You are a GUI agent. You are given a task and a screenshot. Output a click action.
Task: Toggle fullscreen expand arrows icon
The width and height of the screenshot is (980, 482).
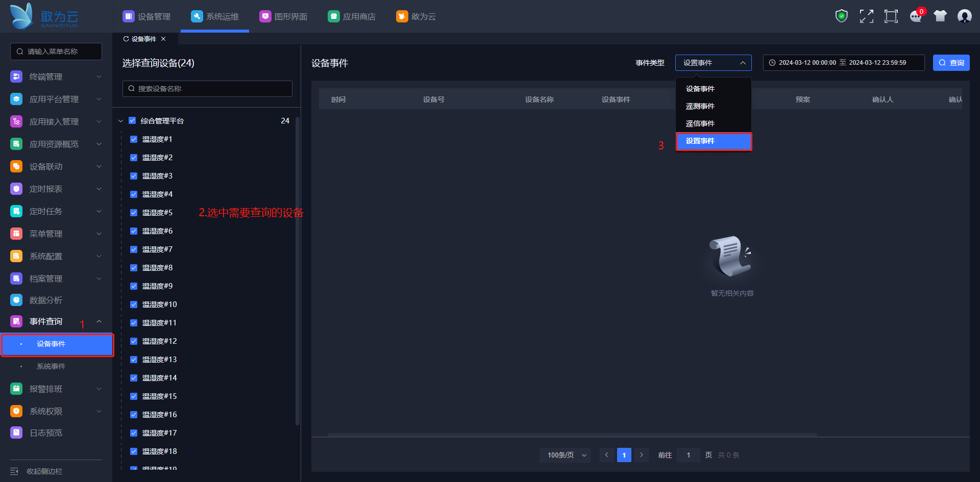[866, 16]
